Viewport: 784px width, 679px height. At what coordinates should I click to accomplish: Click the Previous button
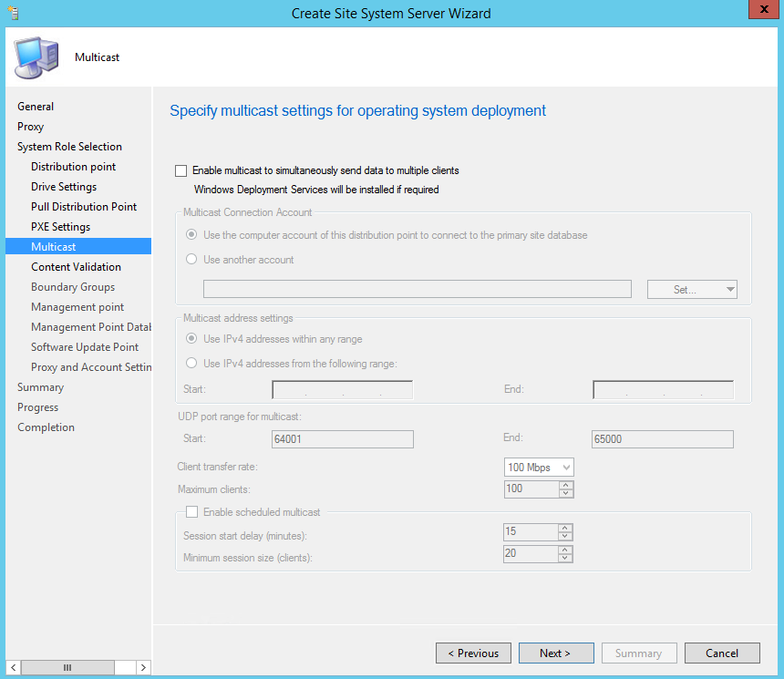[473, 653]
